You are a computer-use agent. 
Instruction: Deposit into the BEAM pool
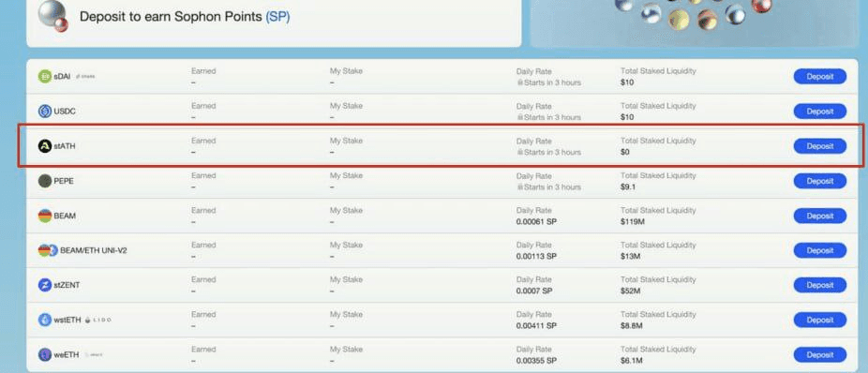point(820,216)
